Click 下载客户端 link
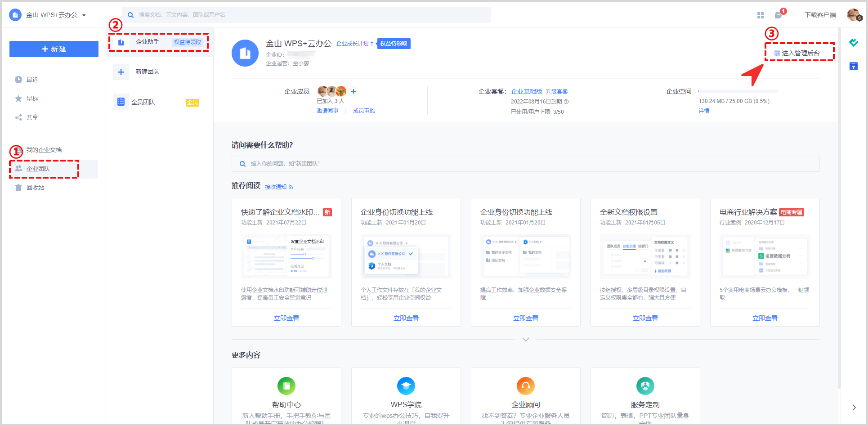This screenshot has width=868, height=426. [820, 15]
